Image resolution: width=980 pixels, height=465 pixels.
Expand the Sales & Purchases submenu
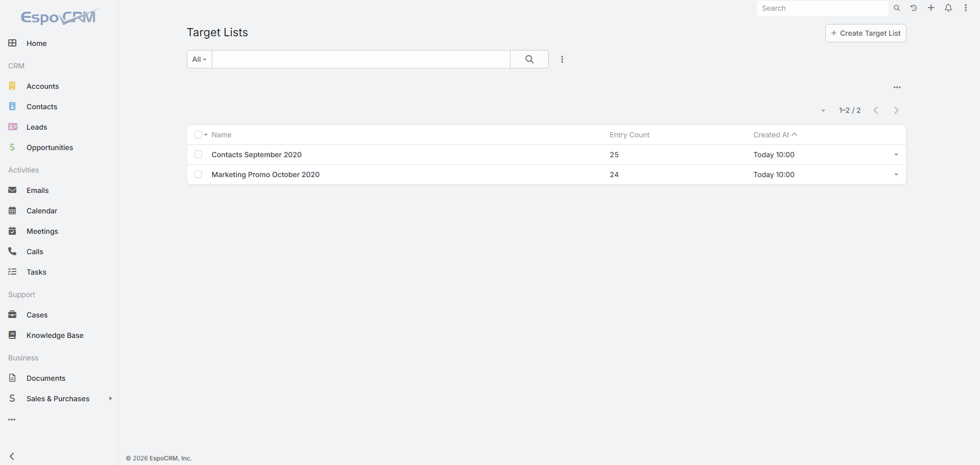click(110, 399)
